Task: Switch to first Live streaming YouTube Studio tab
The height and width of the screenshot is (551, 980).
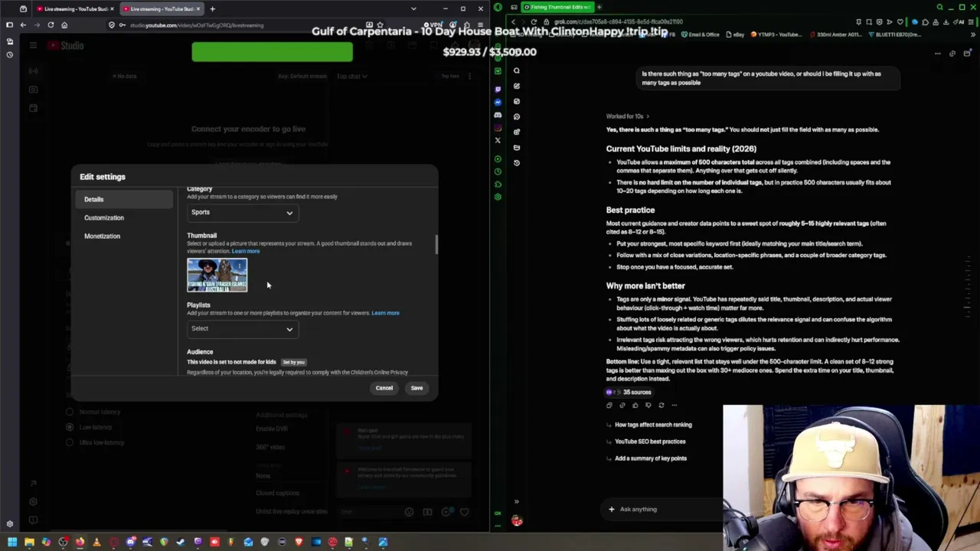Action: [74, 9]
